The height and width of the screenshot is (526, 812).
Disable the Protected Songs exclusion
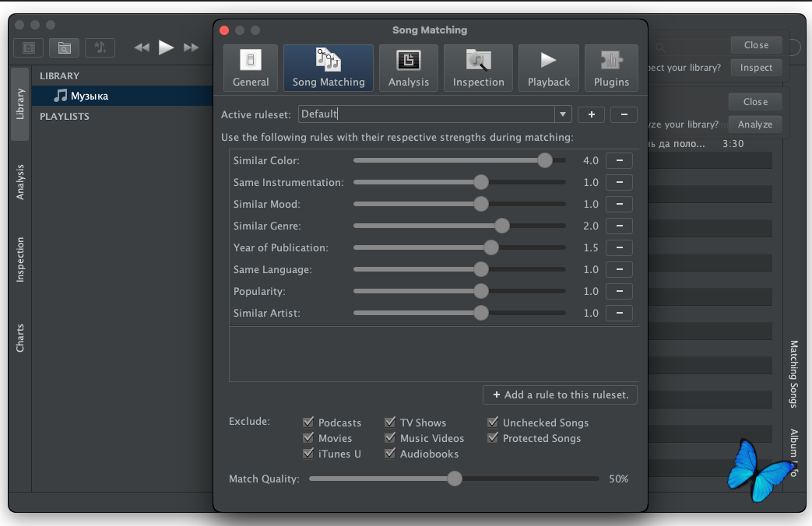coord(493,438)
